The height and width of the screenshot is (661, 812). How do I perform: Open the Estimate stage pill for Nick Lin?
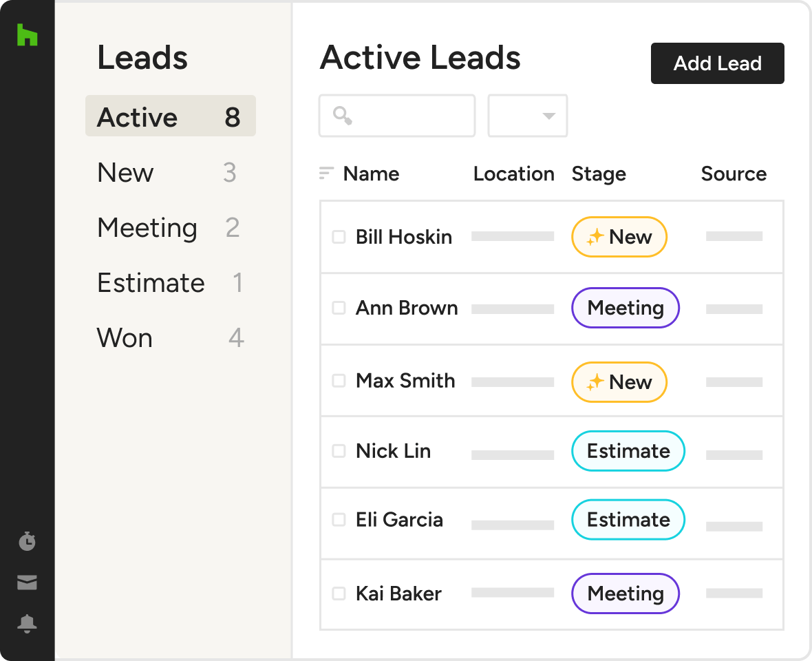click(x=628, y=451)
